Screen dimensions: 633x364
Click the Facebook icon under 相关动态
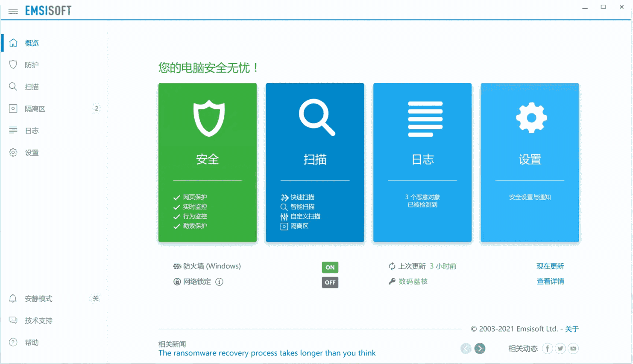click(x=547, y=348)
